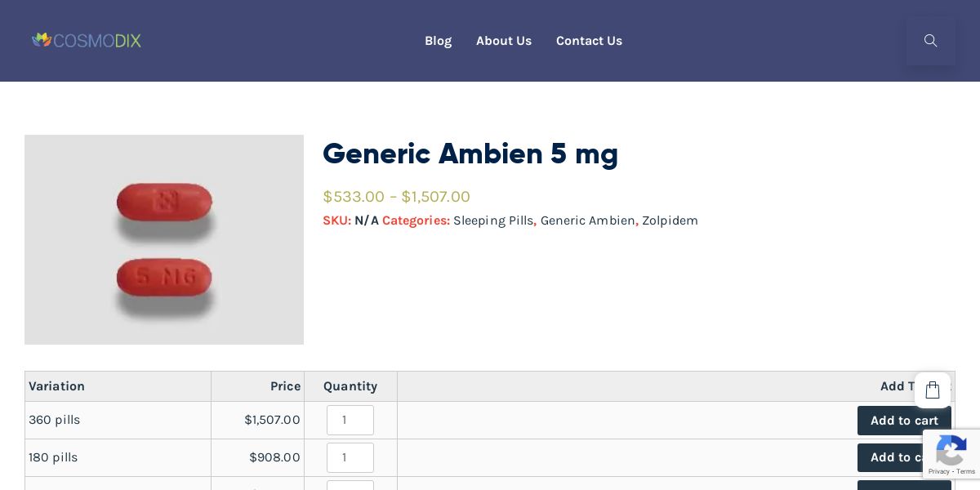Viewport: 980px width, 490px height.
Task: Click the Variation column header
Action: (57, 386)
